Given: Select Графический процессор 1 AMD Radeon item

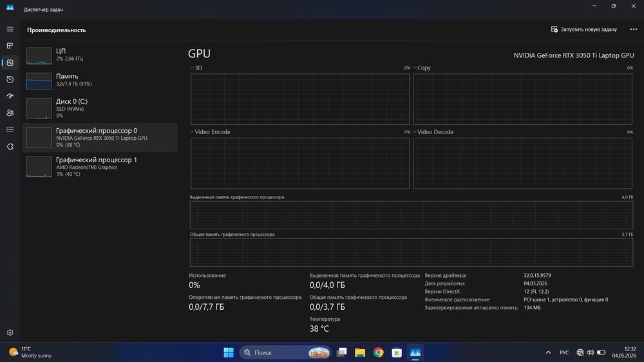Looking at the screenshot, I should (100, 166).
